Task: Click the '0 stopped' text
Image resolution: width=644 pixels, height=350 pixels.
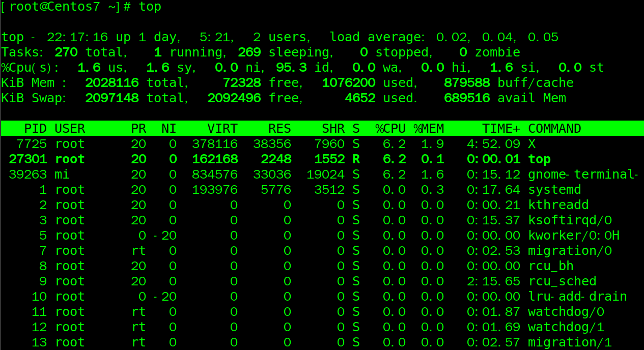Action: [394, 52]
